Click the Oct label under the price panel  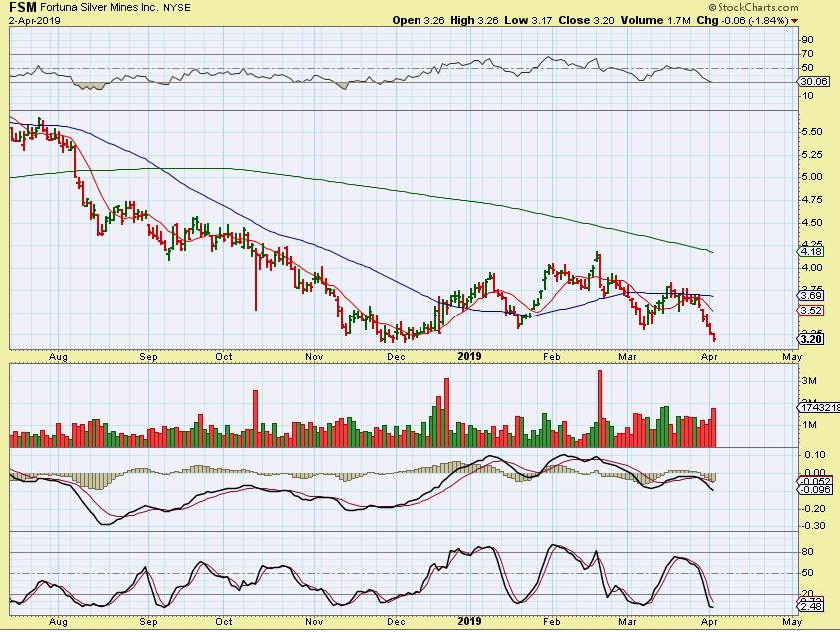223,357
